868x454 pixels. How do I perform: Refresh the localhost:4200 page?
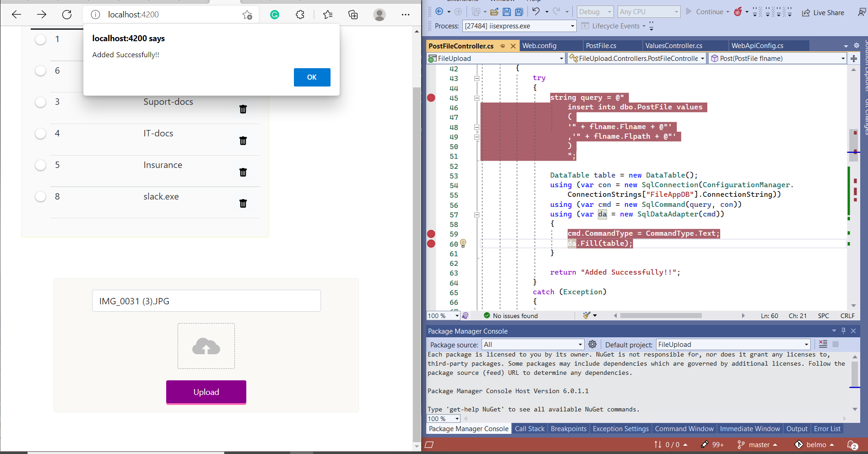[67, 15]
